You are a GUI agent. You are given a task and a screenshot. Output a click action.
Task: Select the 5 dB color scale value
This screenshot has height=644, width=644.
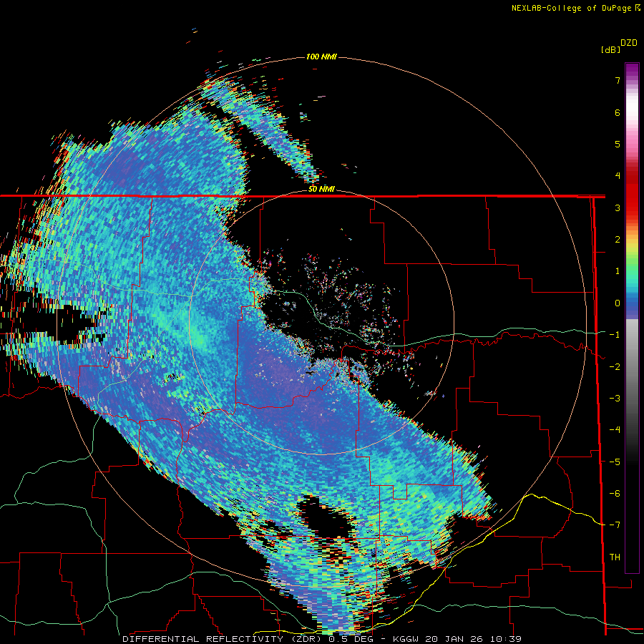tap(618, 144)
